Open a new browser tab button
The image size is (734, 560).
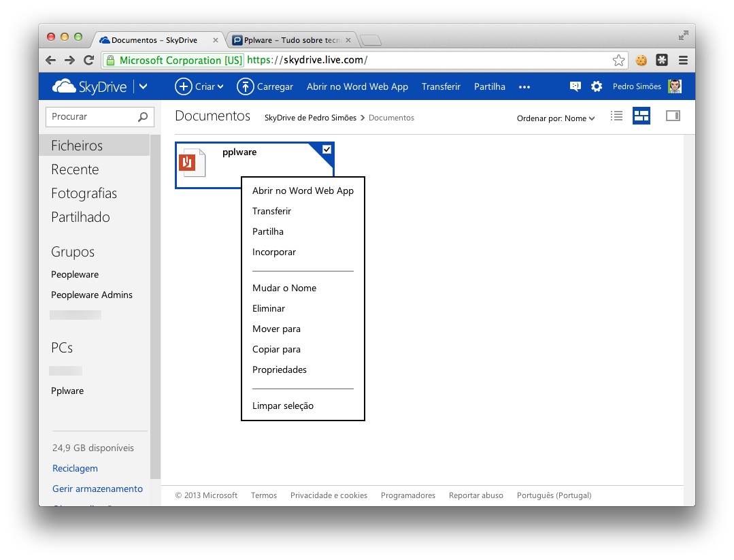click(x=371, y=41)
